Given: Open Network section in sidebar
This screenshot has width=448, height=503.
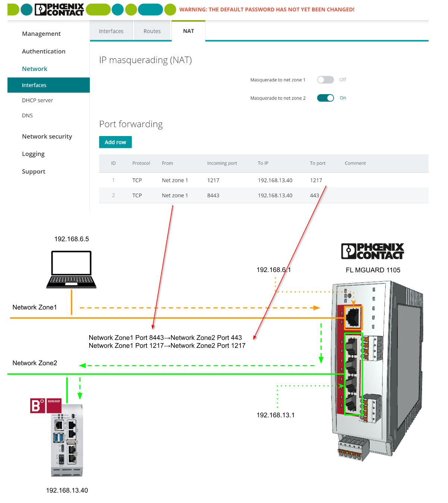Looking at the screenshot, I should click(x=35, y=69).
